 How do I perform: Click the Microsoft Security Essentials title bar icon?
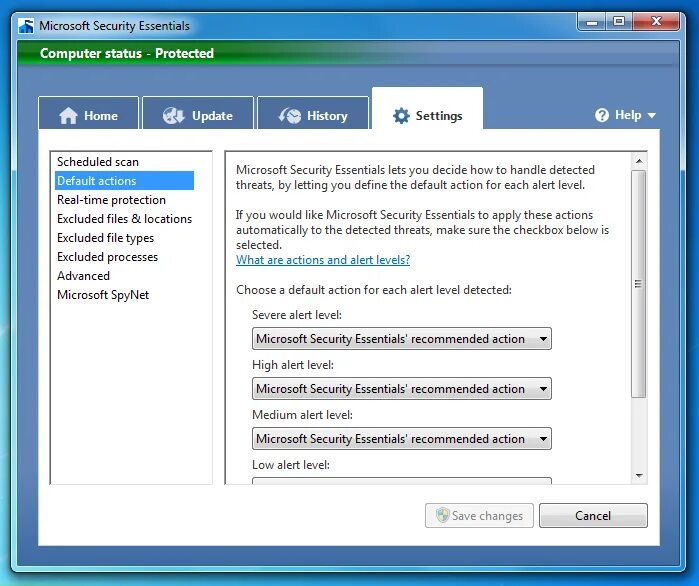(26, 26)
